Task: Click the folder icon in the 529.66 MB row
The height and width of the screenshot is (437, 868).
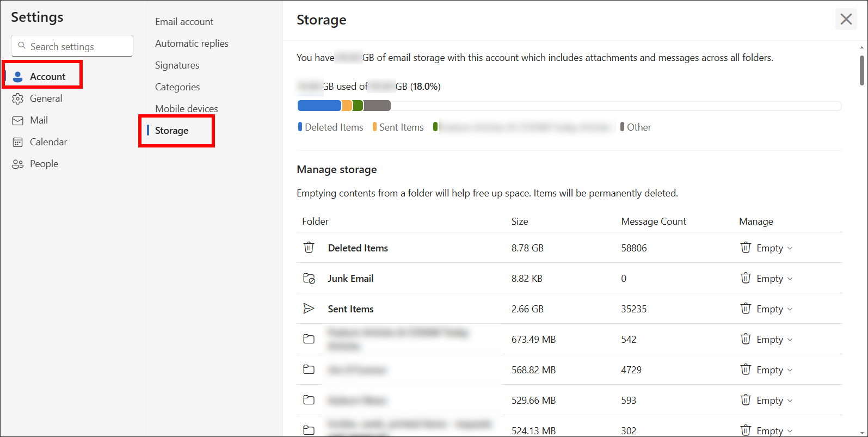Action: (309, 400)
